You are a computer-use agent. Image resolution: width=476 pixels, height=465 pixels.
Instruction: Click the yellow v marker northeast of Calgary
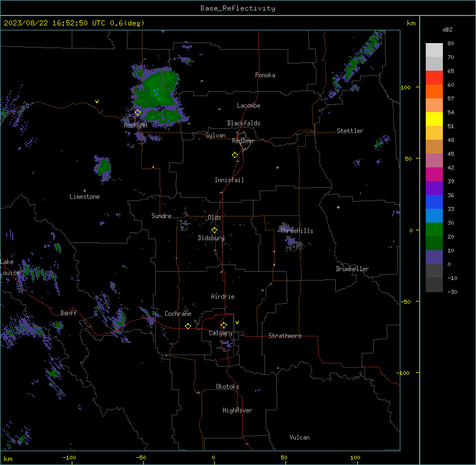pos(237,323)
